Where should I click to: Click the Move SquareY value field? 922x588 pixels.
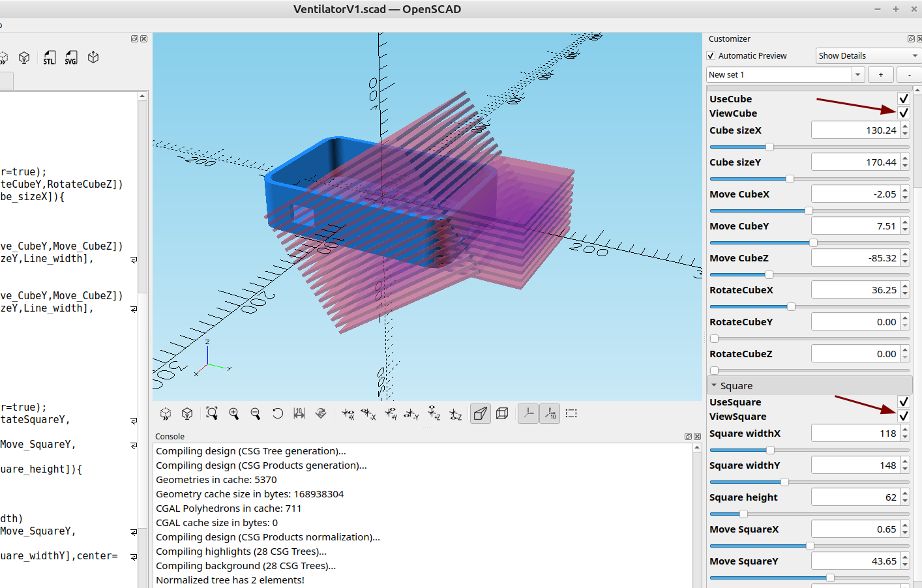855,561
